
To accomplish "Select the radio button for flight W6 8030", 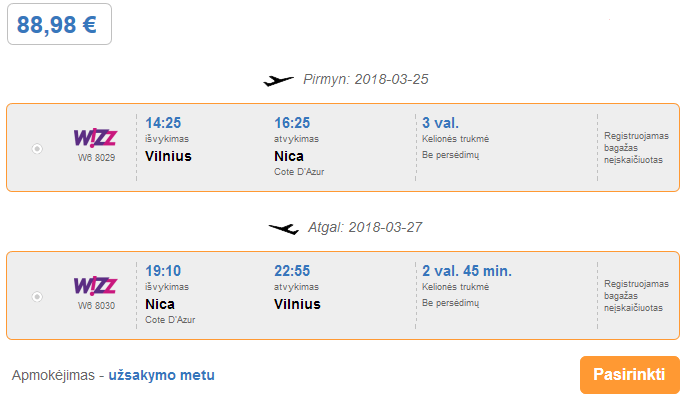I will click(37, 297).
